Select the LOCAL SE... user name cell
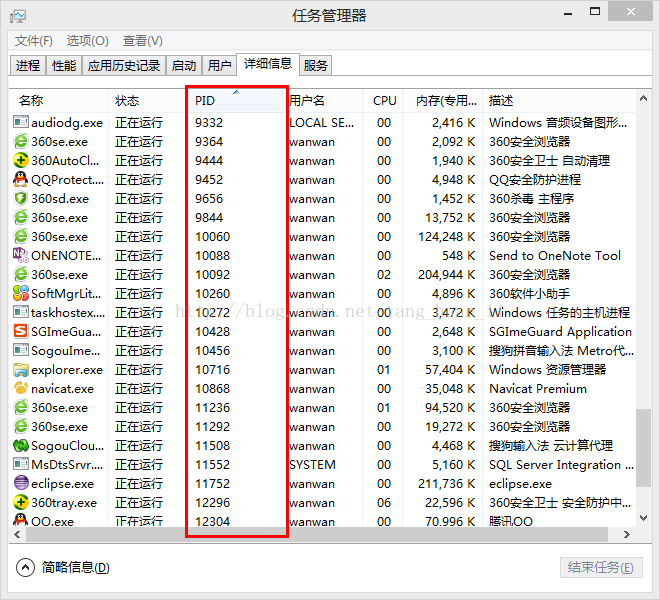 (322, 123)
